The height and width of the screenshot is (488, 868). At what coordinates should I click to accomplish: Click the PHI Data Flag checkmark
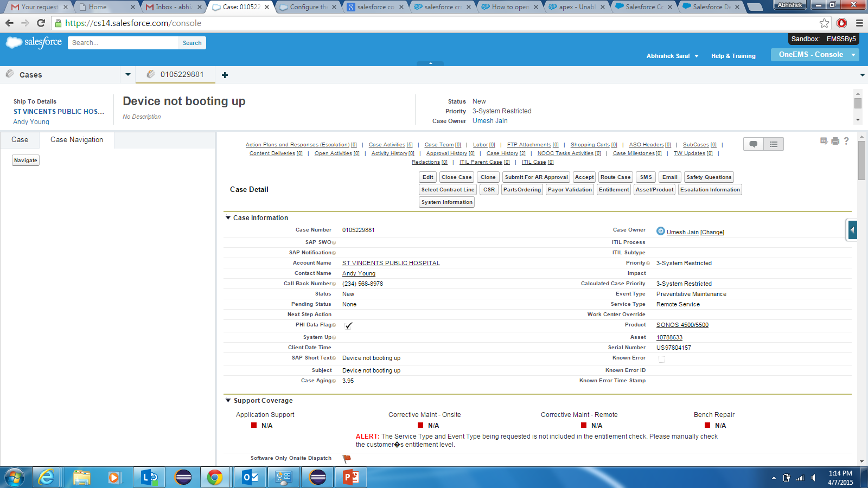point(348,325)
